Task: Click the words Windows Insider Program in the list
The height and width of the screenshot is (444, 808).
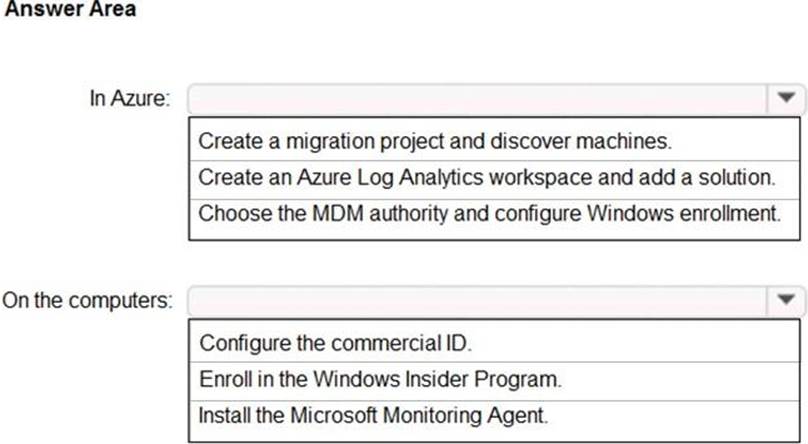Action: coord(460,379)
